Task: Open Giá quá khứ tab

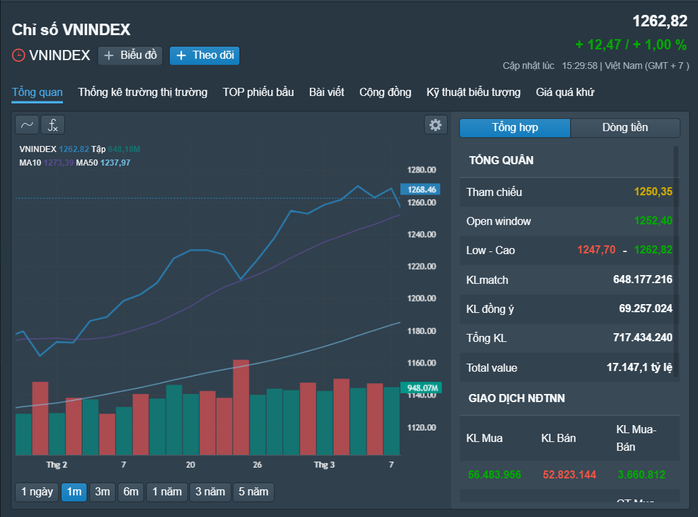Action: point(565,92)
